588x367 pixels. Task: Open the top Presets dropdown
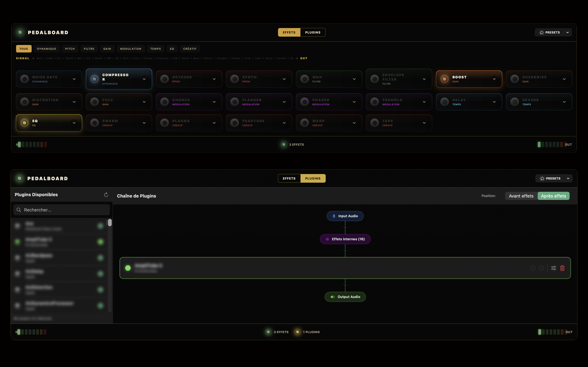pyautogui.click(x=553, y=32)
